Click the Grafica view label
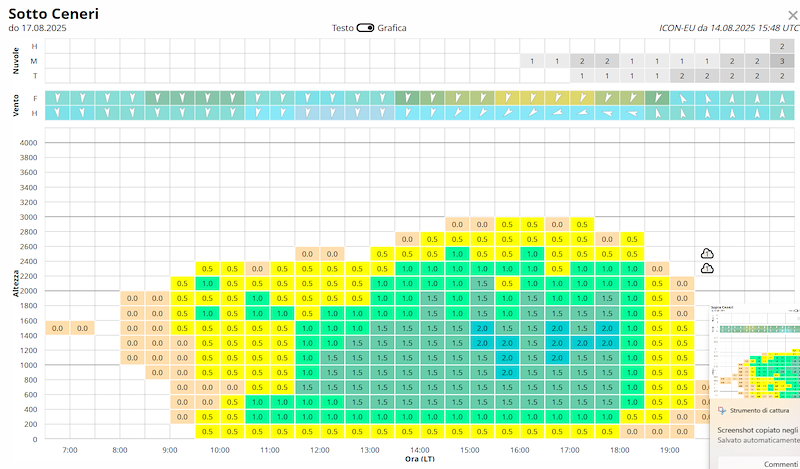The width and height of the screenshot is (800, 469). click(x=392, y=28)
